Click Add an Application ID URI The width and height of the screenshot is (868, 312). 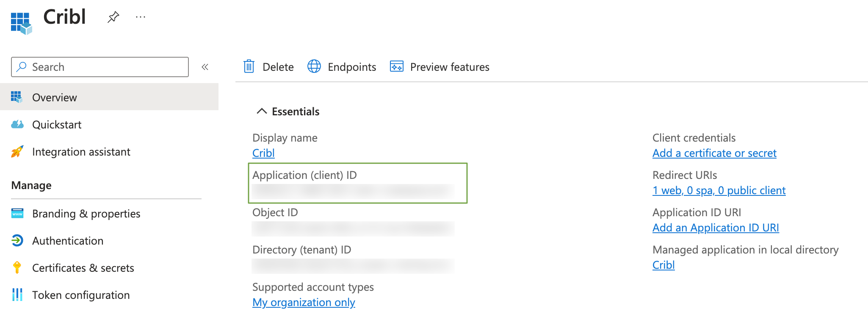(x=716, y=228)
